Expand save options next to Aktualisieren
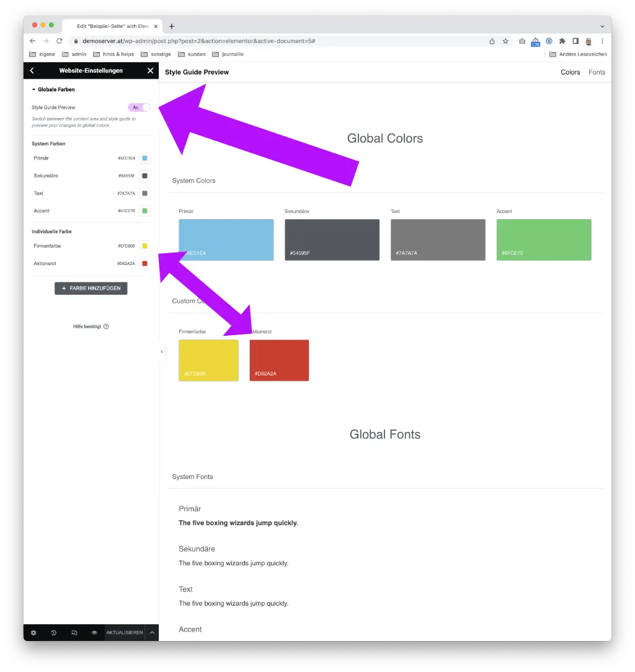The height and width of the screenshot is (672, 635). point(152,632)
